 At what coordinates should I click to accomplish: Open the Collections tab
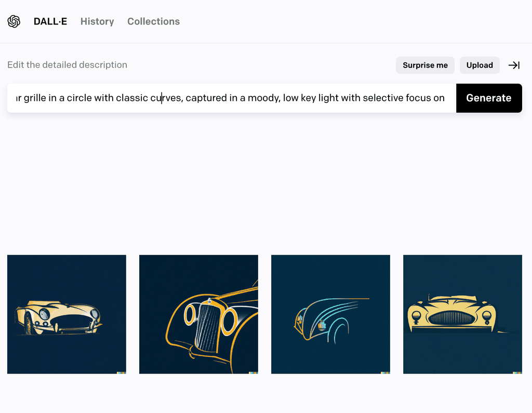(153, 21)
